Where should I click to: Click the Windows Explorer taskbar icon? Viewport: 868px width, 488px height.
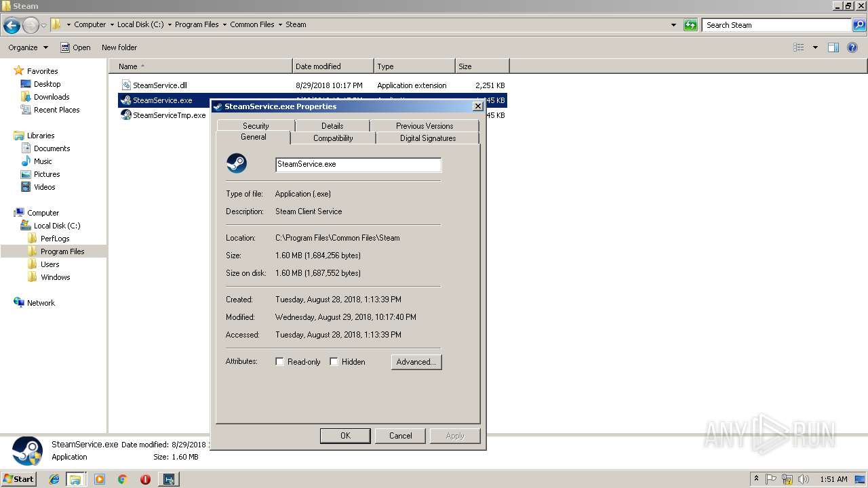point(75,479)
